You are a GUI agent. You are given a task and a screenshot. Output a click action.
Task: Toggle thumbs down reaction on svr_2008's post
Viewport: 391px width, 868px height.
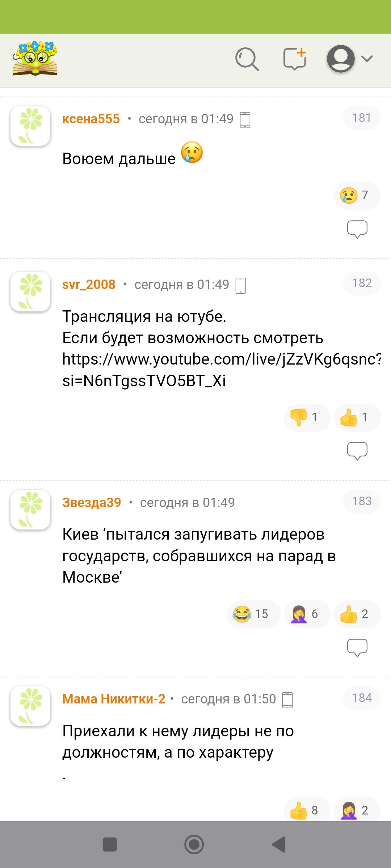click(307, 417)
